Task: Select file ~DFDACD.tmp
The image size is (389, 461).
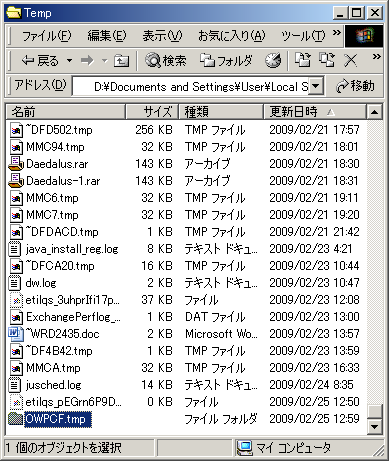Action: pos(62,232)
